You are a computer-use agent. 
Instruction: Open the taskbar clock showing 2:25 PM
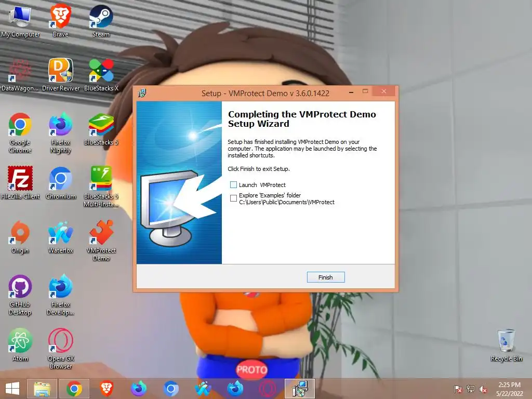tap(509, 389)
